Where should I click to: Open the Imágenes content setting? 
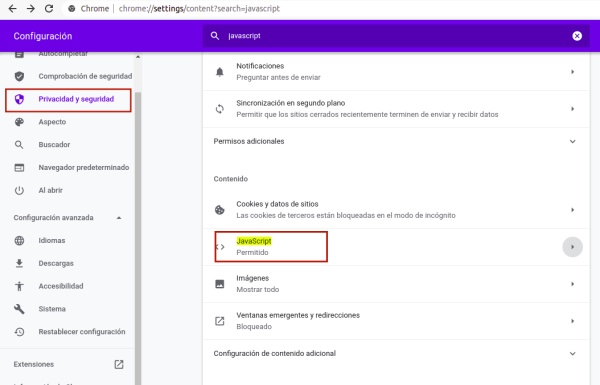(396, 284)
